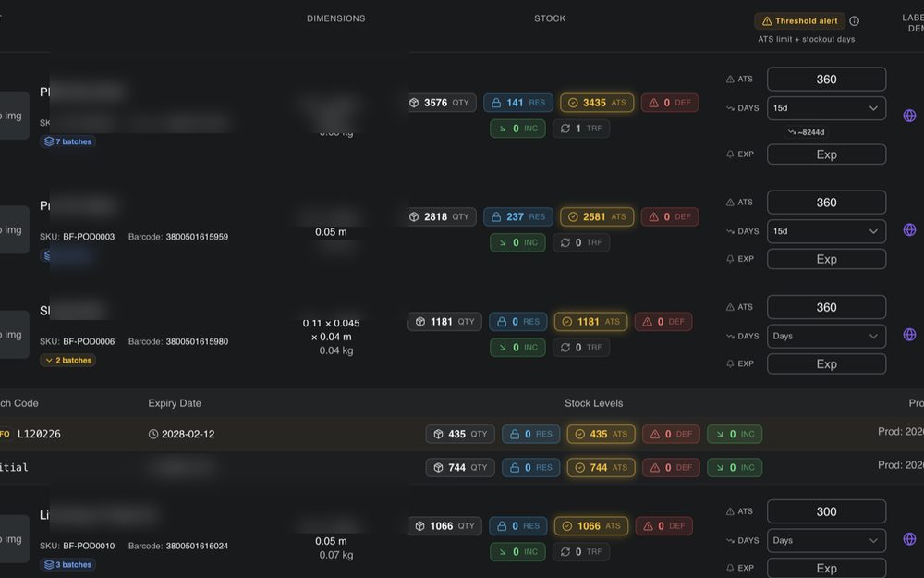Expand the 7 batches badge
This screenshot has height=578, width=924.
67,141
